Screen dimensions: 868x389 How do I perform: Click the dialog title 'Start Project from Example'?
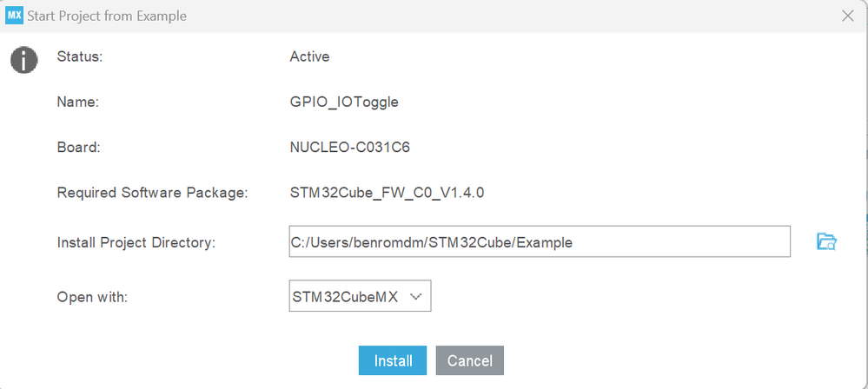click(108, 16)
